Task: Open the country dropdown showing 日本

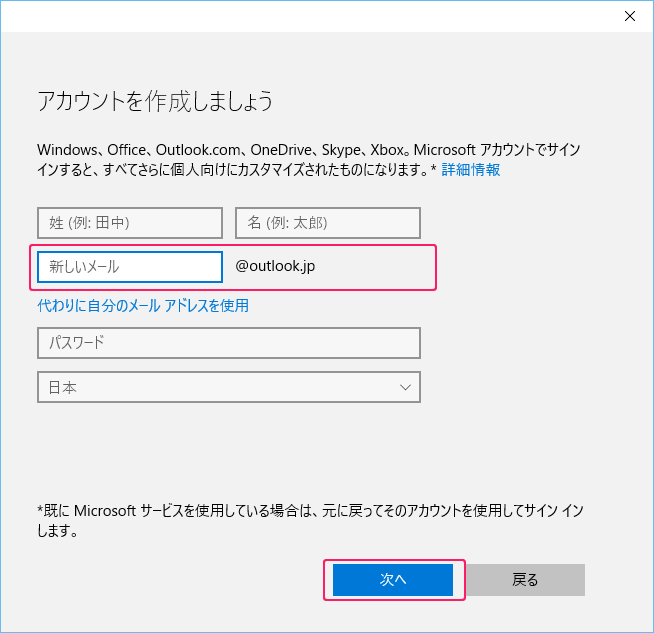Action: [x=229, y=387]
